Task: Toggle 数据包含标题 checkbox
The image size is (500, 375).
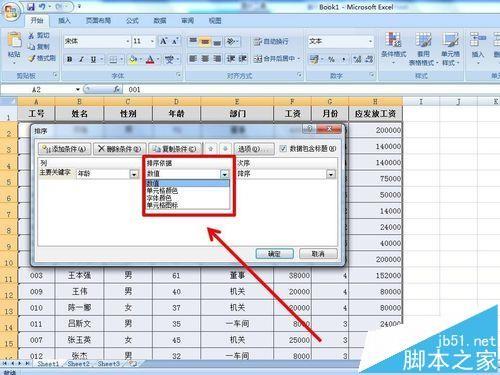Action: coord(283,149)
